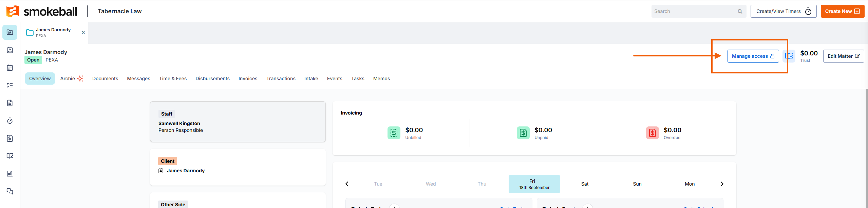This screenshot has height=208, width=868.
Task: Open the Matters icon in the sidebar
Action: [x=10, y=32]
